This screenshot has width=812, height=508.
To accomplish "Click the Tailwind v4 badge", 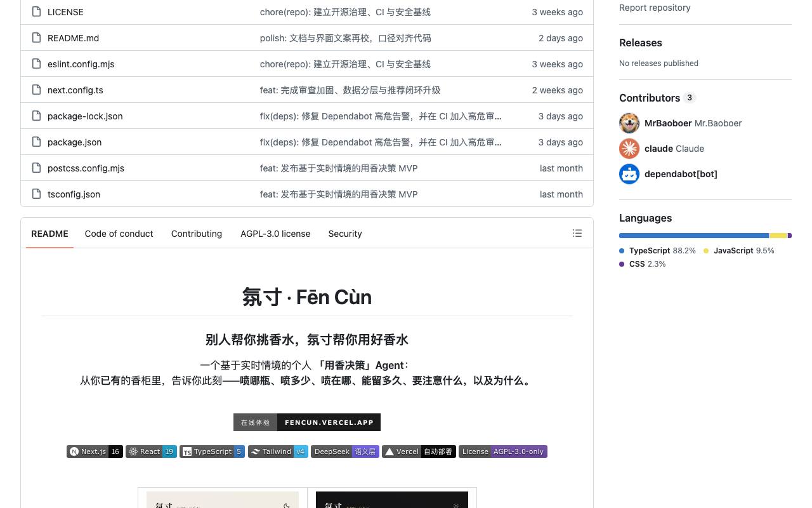I will click(x=278, y=451).
